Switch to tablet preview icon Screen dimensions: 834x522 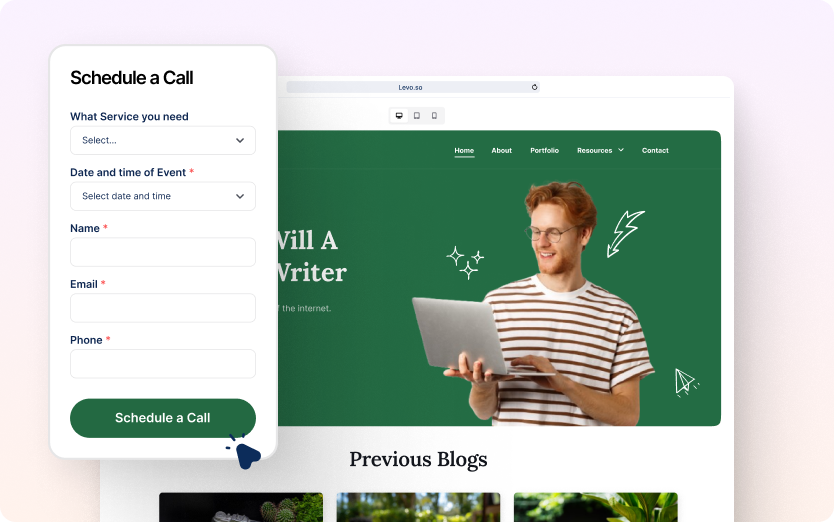[417, 115]
